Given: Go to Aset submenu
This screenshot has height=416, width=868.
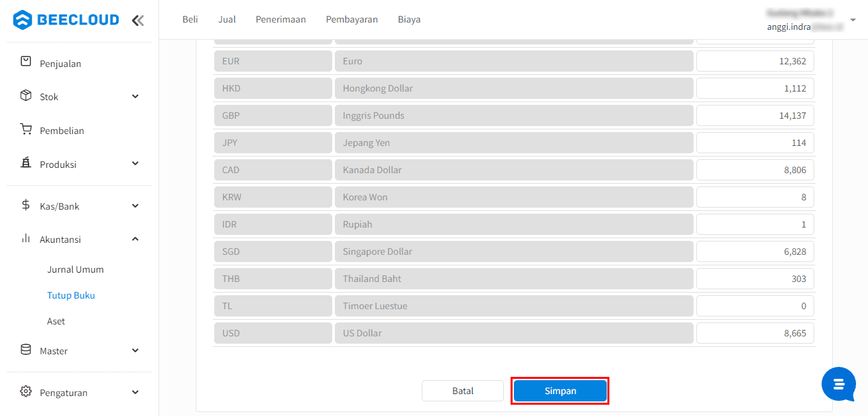Looking at the screenshot, I should (x=56, y=321).
